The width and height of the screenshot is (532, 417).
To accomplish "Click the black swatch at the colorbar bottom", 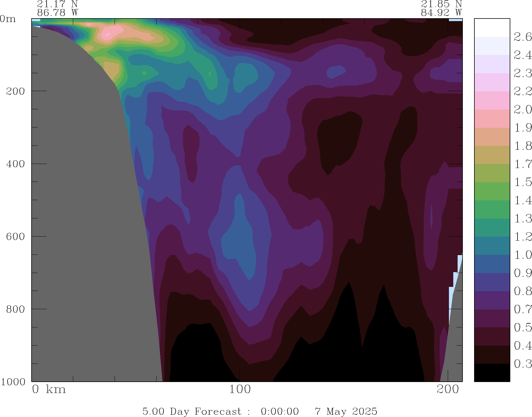I will (x=492, y=373).
